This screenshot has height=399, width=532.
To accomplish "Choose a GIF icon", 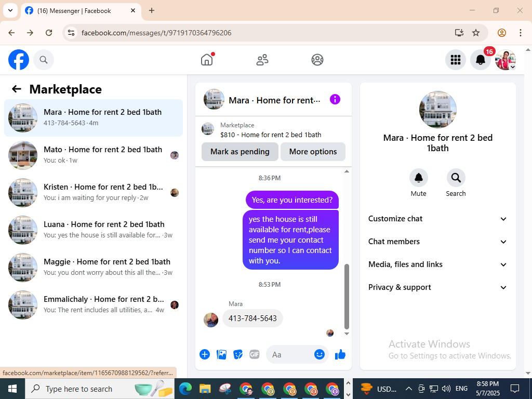I will click(x=255, y=354).
